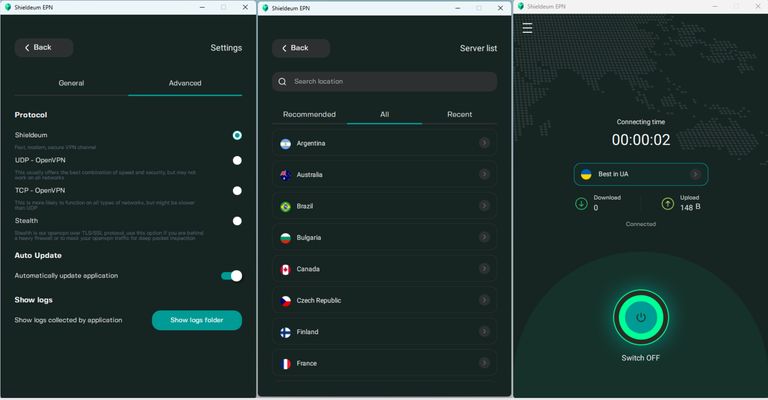The image size is (768, 400).
Task: Expand the Australia server row arrow
Action: coord(484,174)
